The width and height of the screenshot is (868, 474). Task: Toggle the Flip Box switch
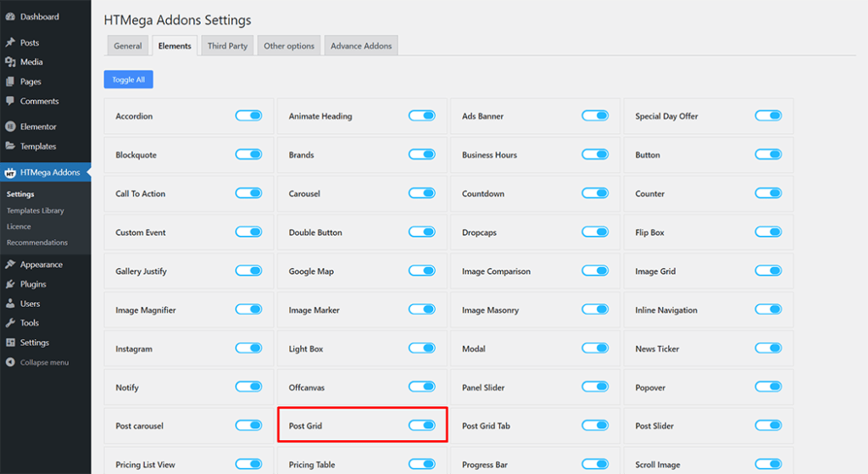[768, 232]
